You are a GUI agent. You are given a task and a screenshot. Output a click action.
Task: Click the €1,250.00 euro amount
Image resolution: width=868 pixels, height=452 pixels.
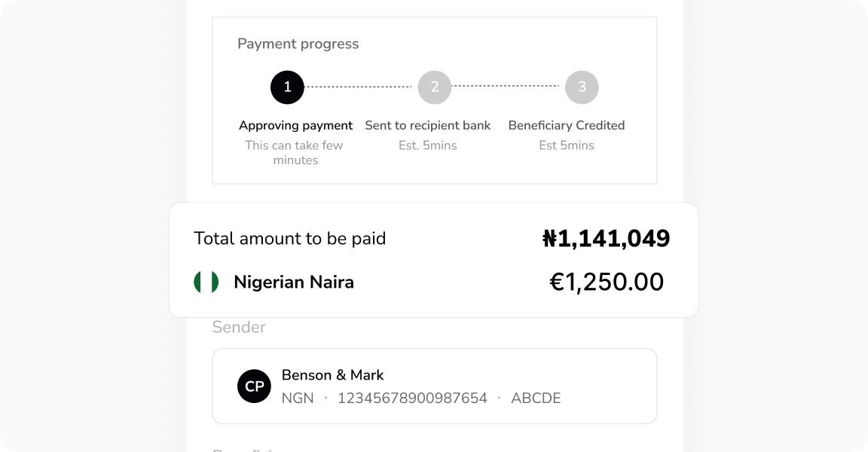pyautogui.click(x=607, y=282)
